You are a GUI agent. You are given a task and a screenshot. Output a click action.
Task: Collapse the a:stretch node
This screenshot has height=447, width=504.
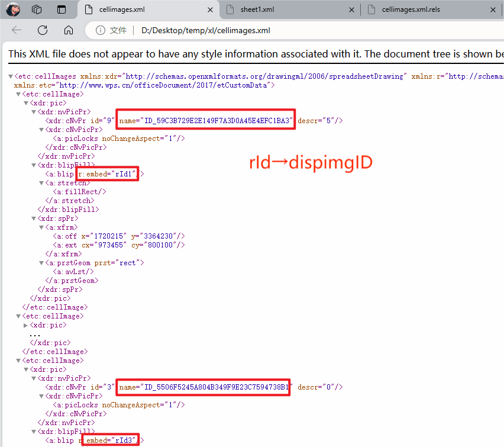[x=41, y=183]
